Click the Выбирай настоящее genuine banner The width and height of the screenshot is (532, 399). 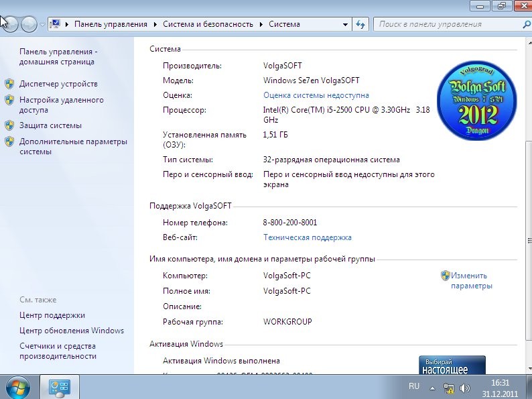tap(452, 365)
